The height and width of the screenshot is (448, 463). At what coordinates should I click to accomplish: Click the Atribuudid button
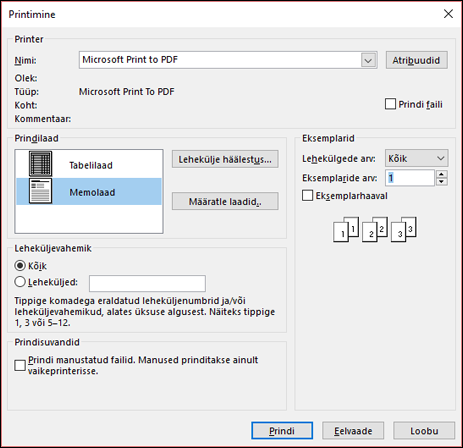click(417, 60)
